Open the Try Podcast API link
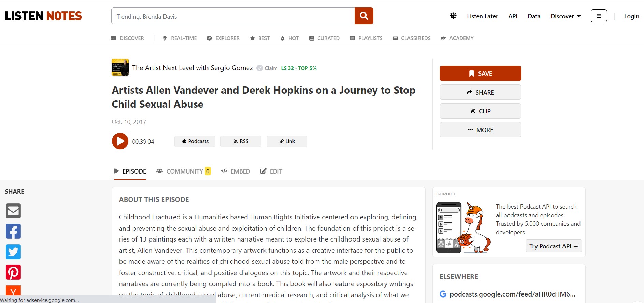644x303 pixels. coord(553,246)
